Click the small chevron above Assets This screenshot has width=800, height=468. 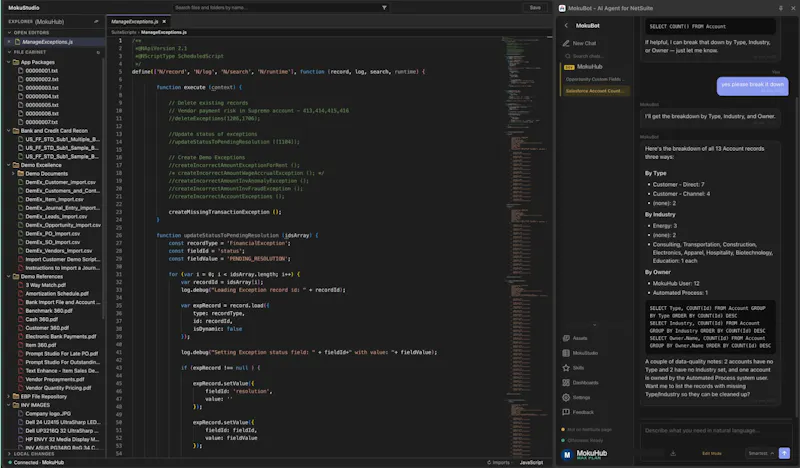point(594,325)
